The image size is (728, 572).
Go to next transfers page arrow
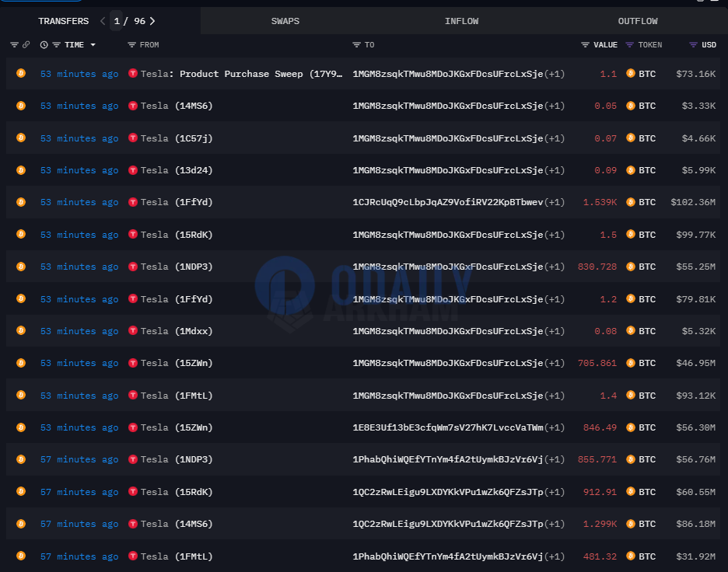[x=152, y=21]
